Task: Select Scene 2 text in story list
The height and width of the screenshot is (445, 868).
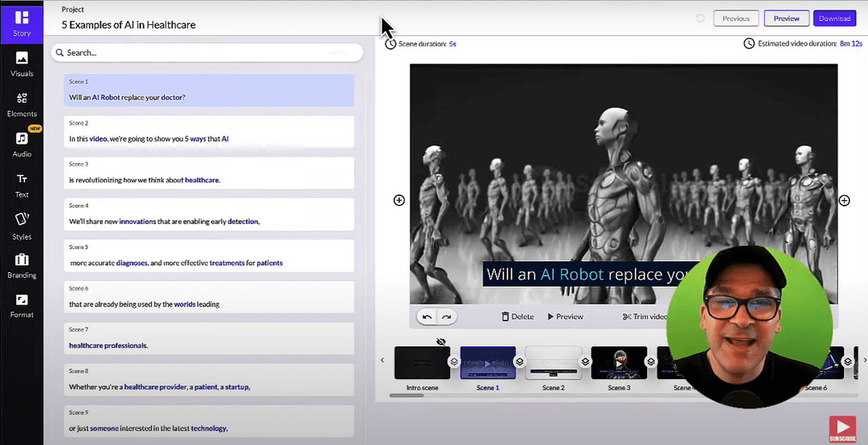Action: [x=209, y=138]
